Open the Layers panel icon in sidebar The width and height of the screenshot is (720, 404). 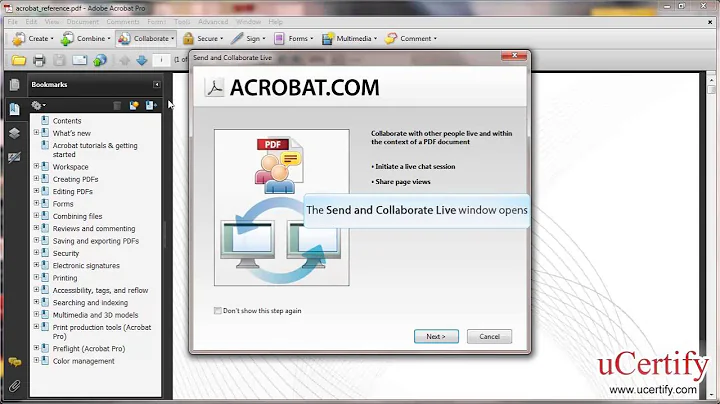tap(14, 133)
